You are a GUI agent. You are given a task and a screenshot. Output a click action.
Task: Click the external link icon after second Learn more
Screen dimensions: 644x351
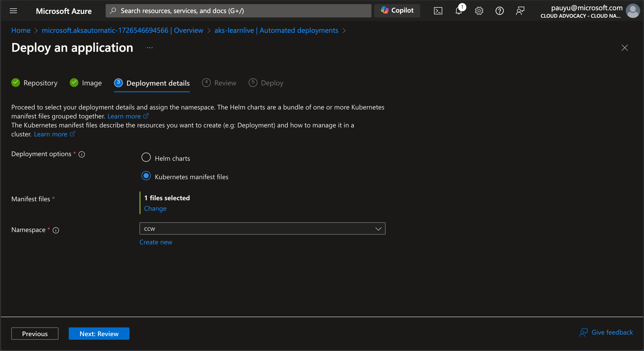(73, 134)
